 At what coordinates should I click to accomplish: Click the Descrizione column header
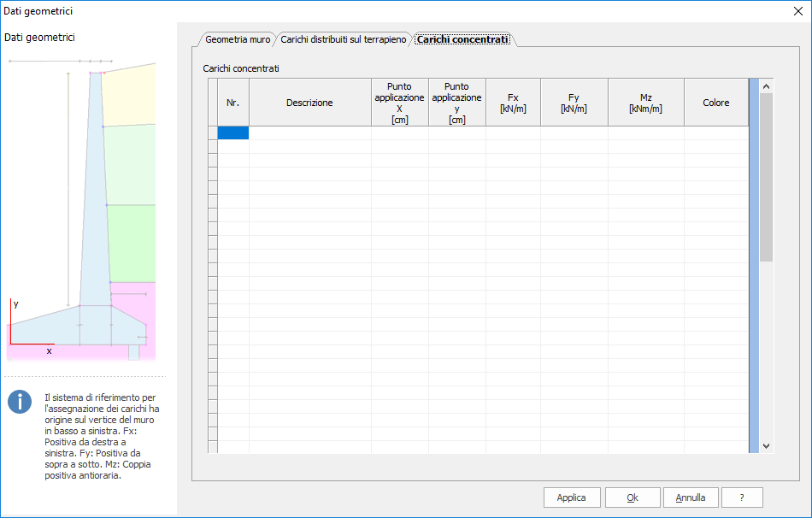click(x=309, y=103)
